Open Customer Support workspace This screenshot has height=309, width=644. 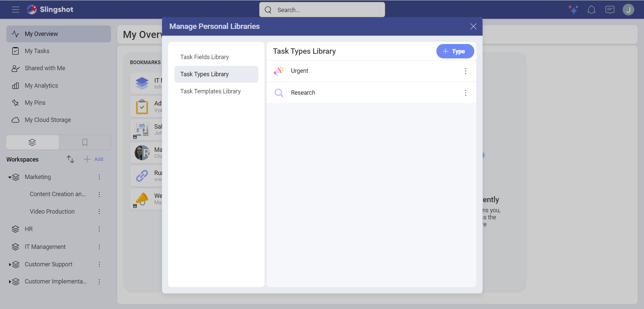click(49, 264)
